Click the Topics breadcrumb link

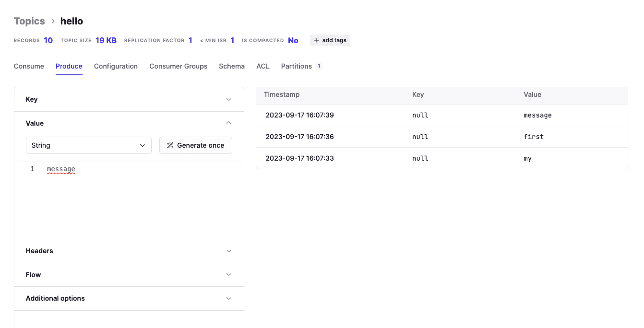[x=29, y=21]
